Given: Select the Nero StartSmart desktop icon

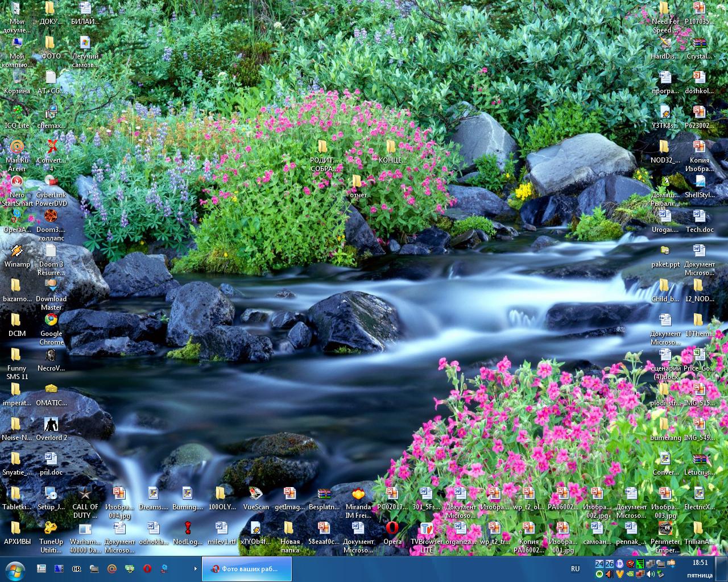Looking at the screenshot, I should click(17, 190).
